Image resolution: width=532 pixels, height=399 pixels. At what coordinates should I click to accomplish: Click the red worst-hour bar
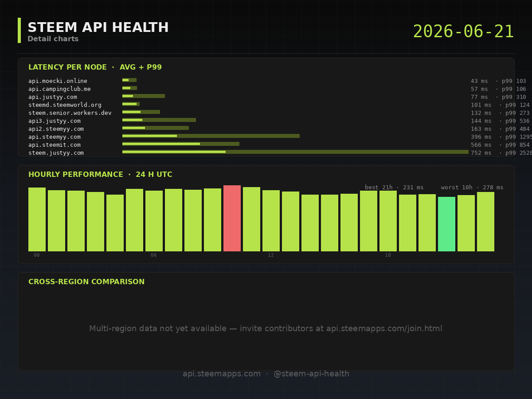pos(232,218)
